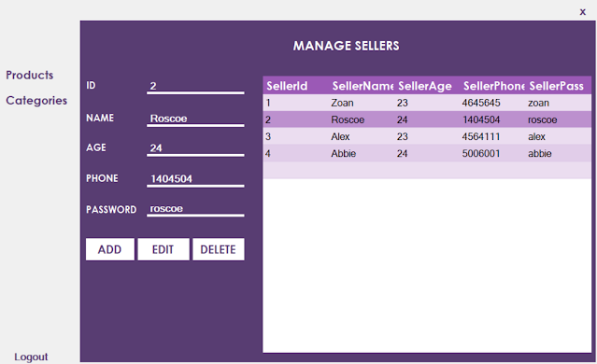Click password cell roscoe in table
The width and height of the screenshot is (597, 364).
coord(559,119)
